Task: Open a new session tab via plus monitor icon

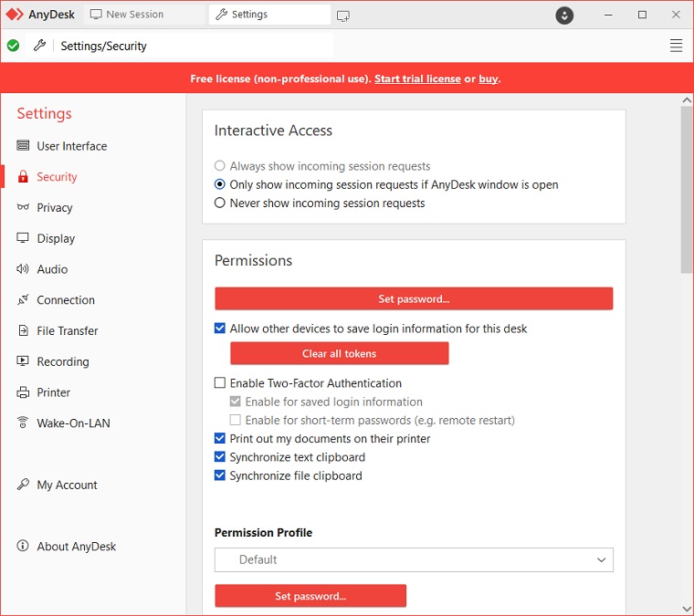Action: coord(343,16)
